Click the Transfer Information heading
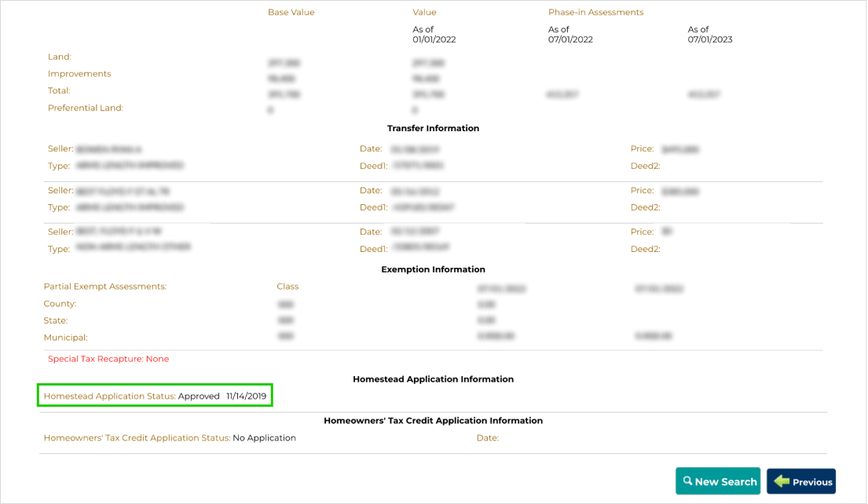This screenshot has width=868, height=504. (433, 128)
